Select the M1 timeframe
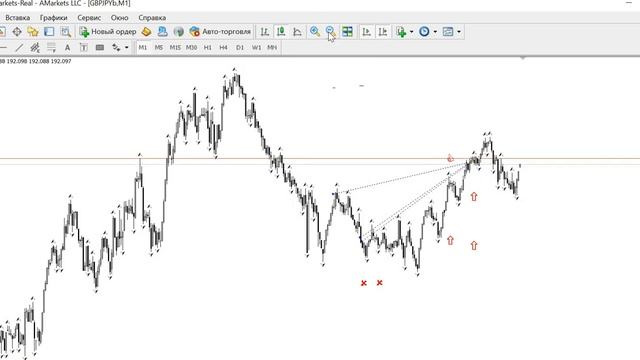This screenshot has width=640, height=360. 142,48
